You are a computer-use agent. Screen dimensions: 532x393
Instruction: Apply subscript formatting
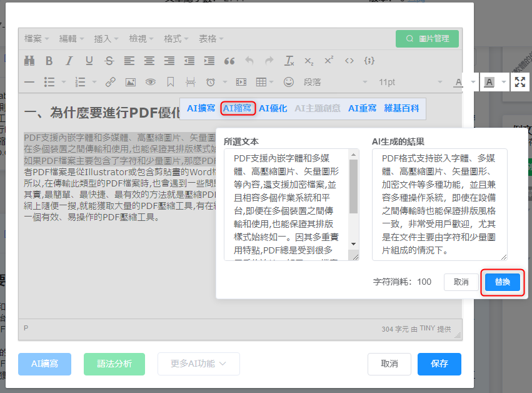[309, 61]
